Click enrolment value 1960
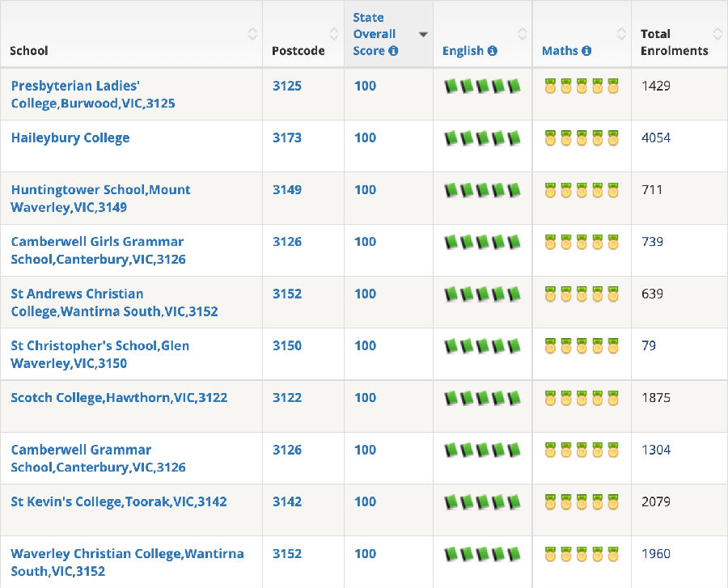The image size is (728, 588). point(655,554)
